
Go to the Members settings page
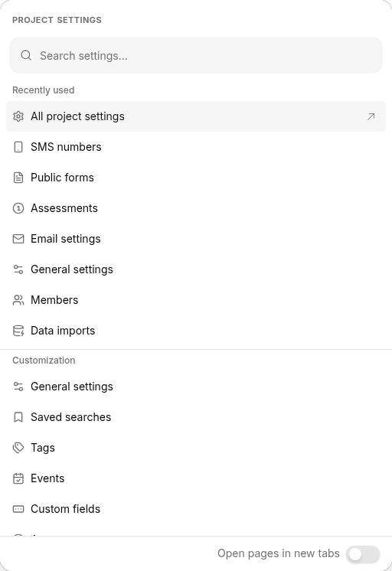pyautogui.click(x=196, y=300)
